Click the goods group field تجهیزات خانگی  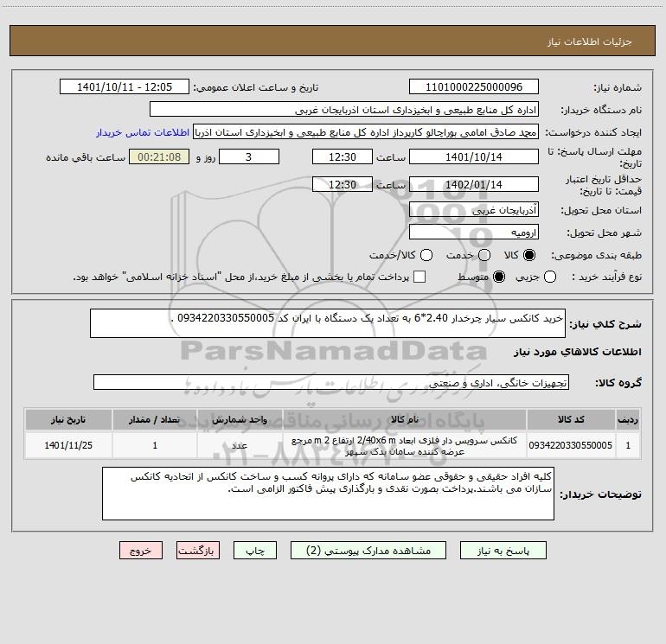(x=331, y=382)
